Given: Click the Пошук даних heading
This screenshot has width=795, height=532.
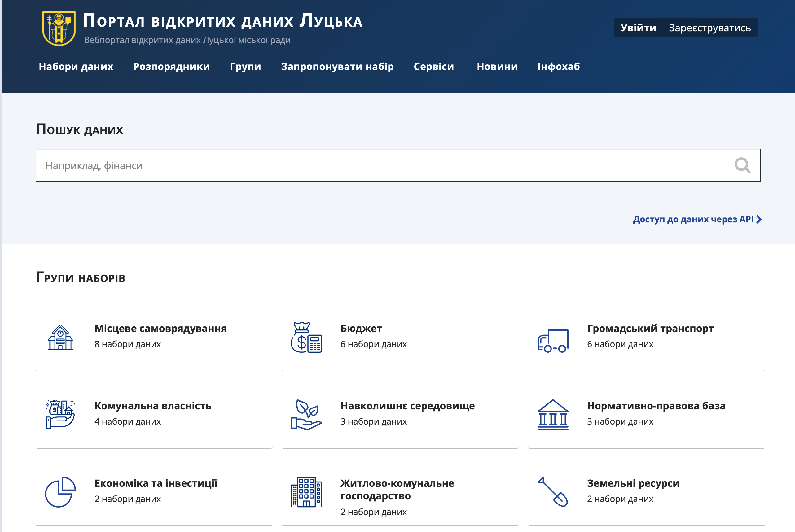Looking at the screenshot, I should [x=79, y=129].
